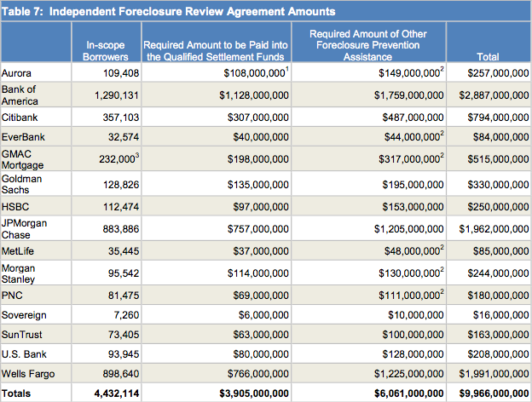Click 'Required Amount to be Paid into the Qualified Settlement Funds' header

coord(216,51)
